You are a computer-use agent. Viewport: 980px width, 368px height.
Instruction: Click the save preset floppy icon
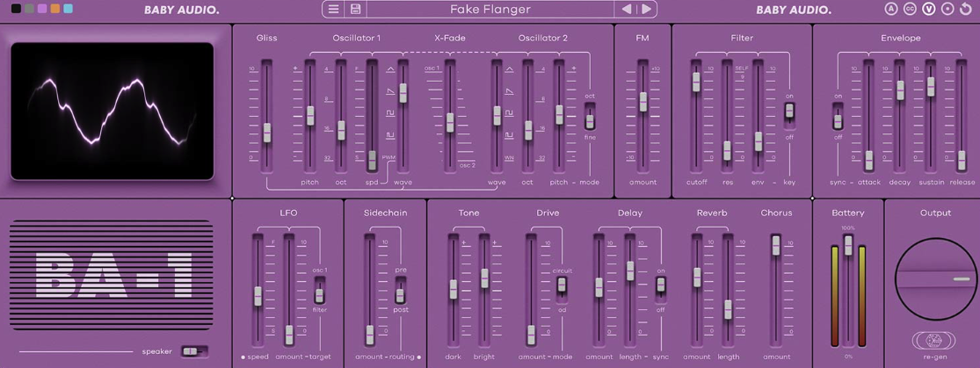point(356,10)
